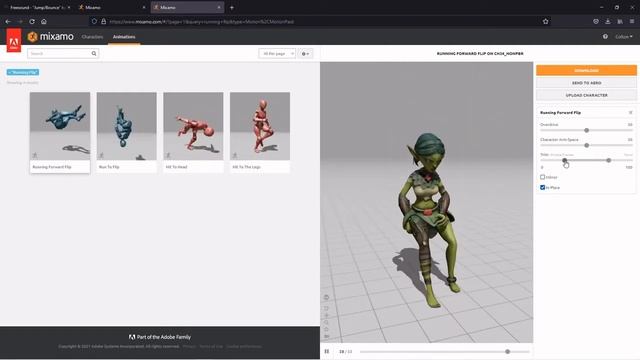Open the Pocket icon in browser toolbar

click(x=596, y=21)
